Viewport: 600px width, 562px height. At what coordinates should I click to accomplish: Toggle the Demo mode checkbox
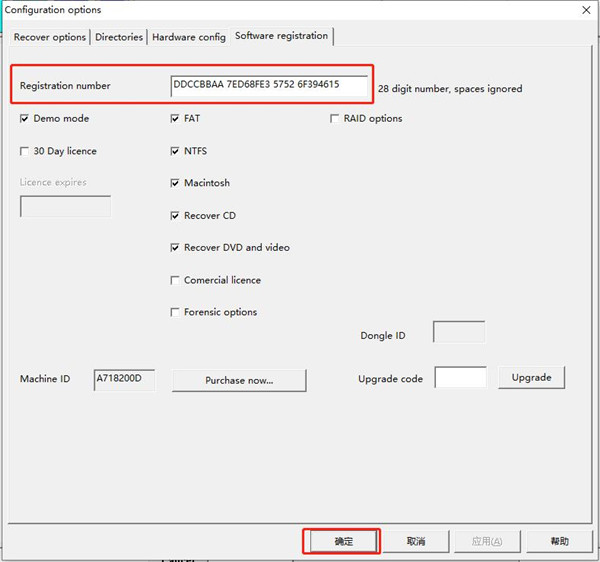[25, 119]
